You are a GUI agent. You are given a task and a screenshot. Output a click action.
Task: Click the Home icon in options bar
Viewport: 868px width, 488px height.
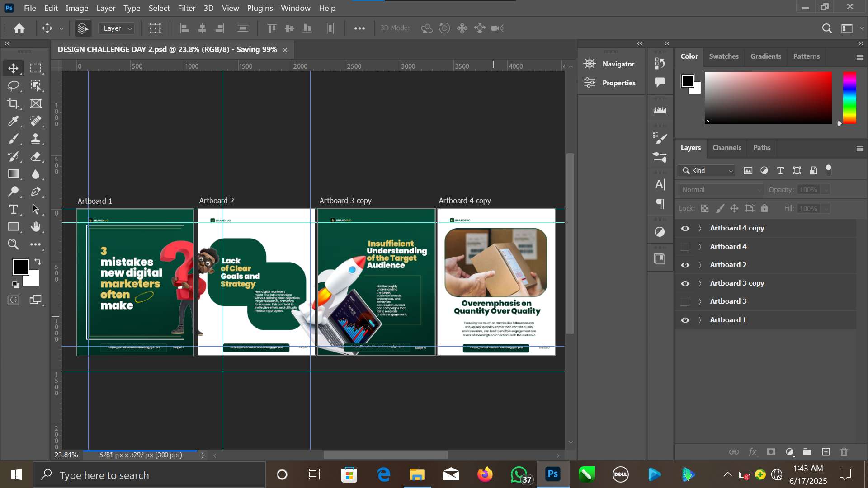[x=19, y=28]
